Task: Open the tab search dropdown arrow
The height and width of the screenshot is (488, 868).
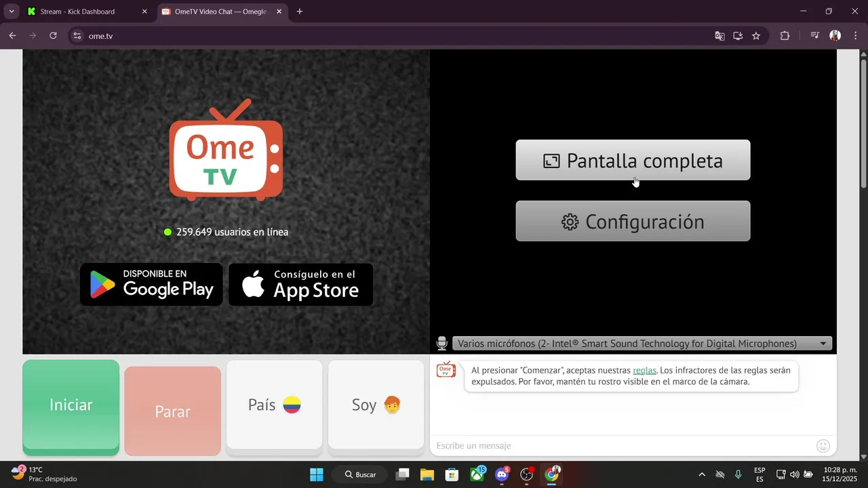Action: [x=11, y=12]
